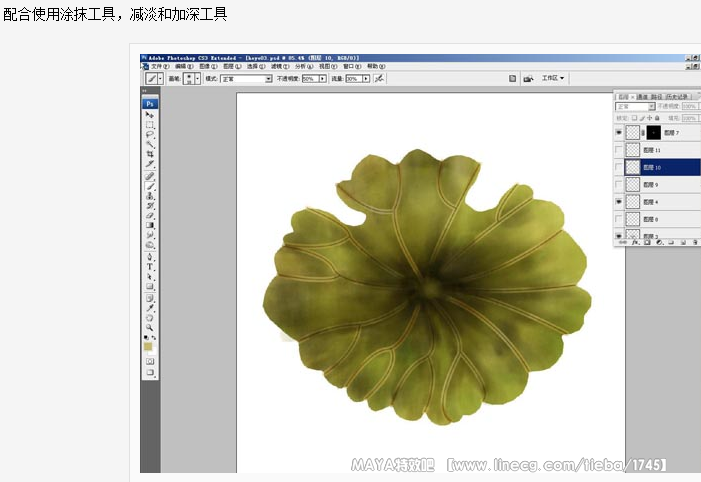
Task: Select the Lasso tool
Action: [150, 135]
